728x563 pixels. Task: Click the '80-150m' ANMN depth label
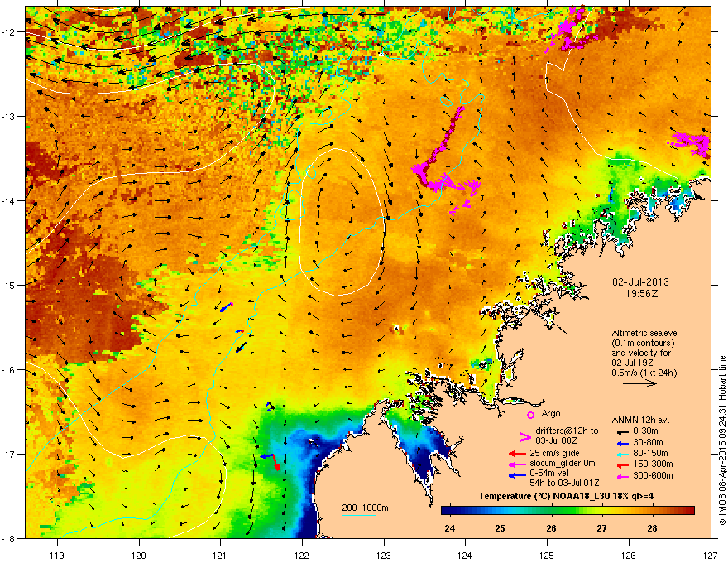point(650,454)
